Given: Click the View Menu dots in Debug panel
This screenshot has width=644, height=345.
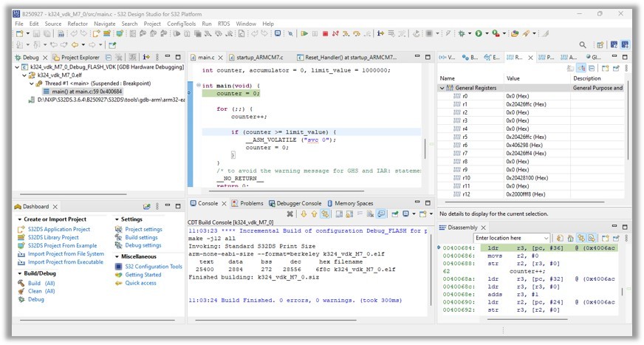Looking at the screenshot, I should tap(157, 57).
